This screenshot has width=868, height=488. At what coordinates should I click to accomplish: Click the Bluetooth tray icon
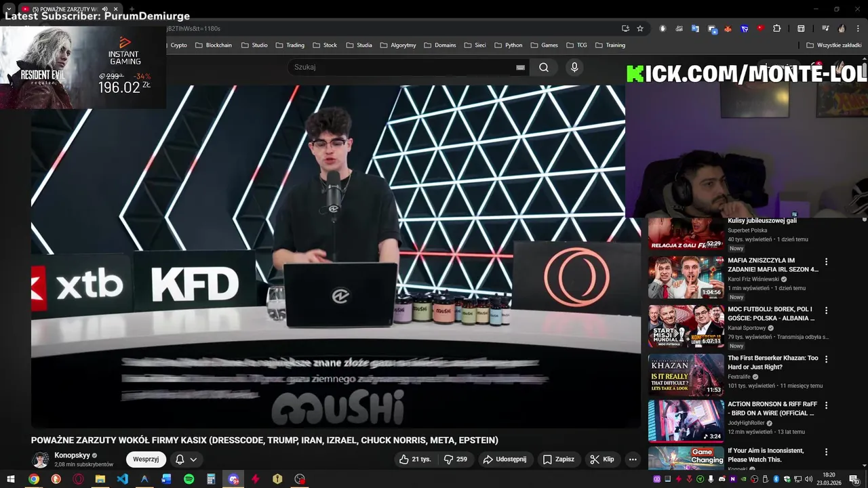click(776, 479)
